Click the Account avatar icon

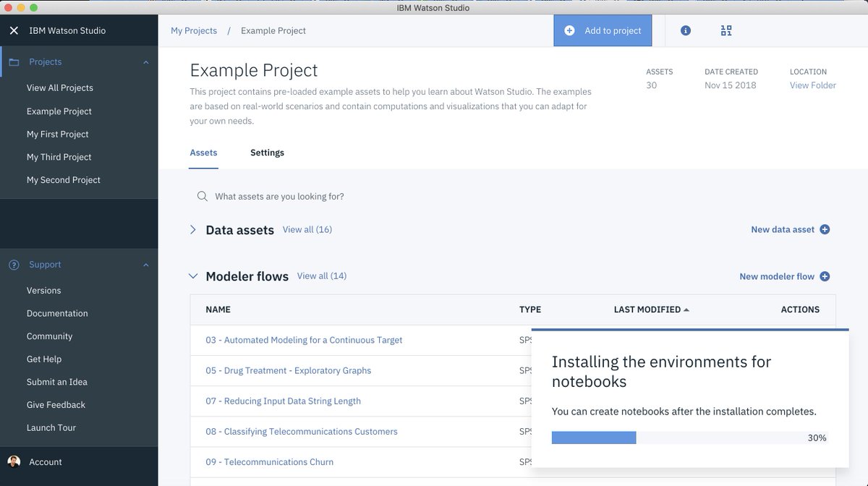[x=14, y=461]
